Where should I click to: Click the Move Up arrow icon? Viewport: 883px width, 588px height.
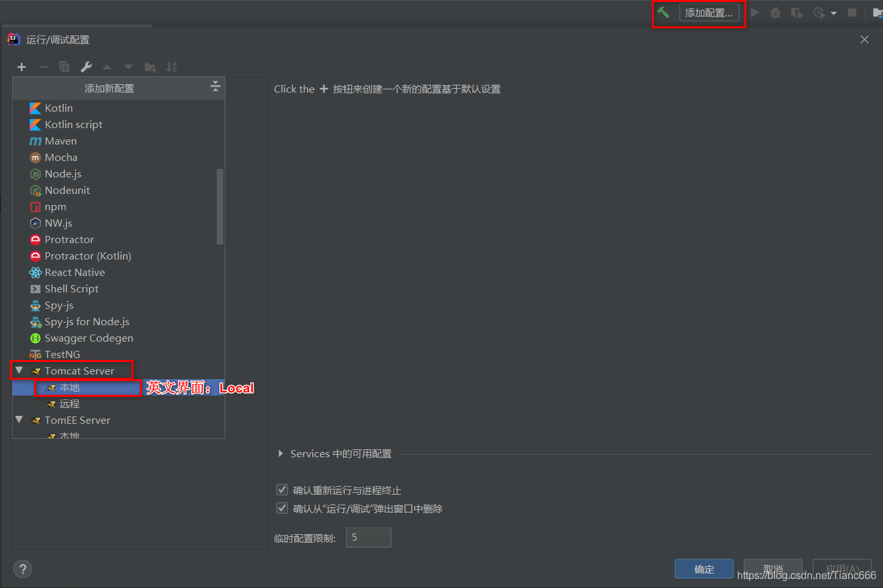click(x=107, y=67)
